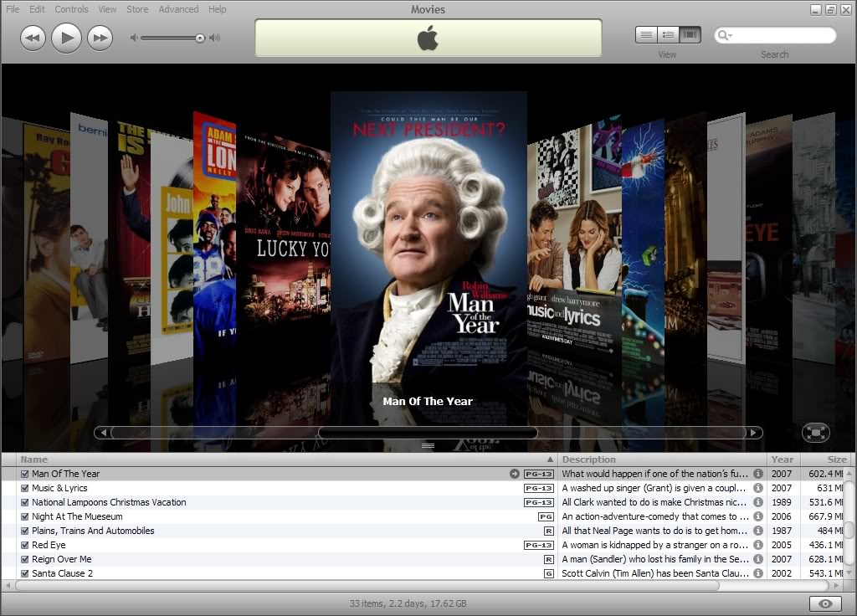Toggle the Reign Over Me checkbox
Image resolution: width=857 pixels, height=616 pixels.
pos(24,559)
